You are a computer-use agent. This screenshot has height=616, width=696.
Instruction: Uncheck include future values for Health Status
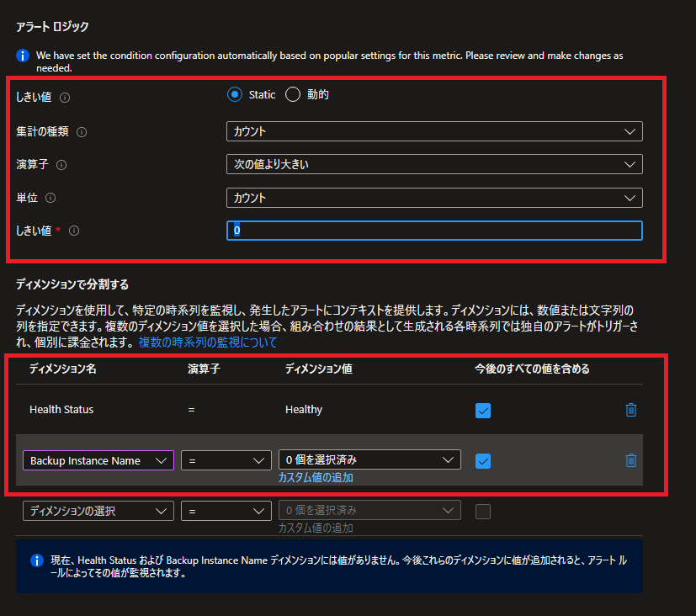483,411
